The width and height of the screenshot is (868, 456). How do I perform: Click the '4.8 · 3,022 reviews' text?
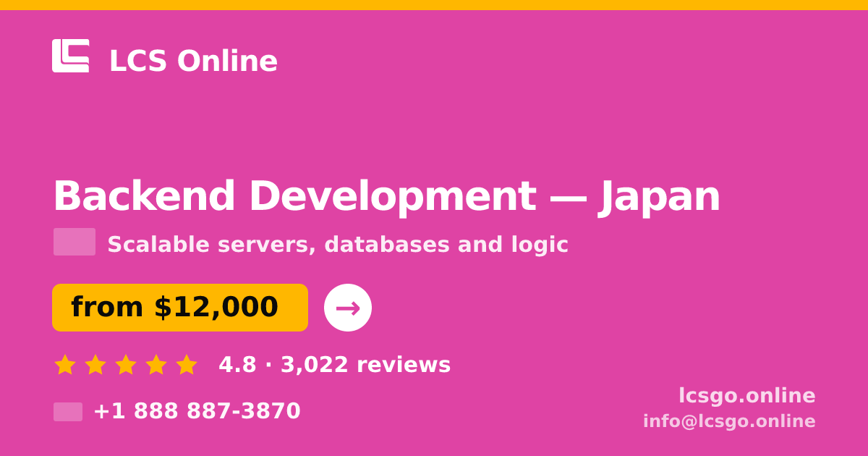coord(335,365)
